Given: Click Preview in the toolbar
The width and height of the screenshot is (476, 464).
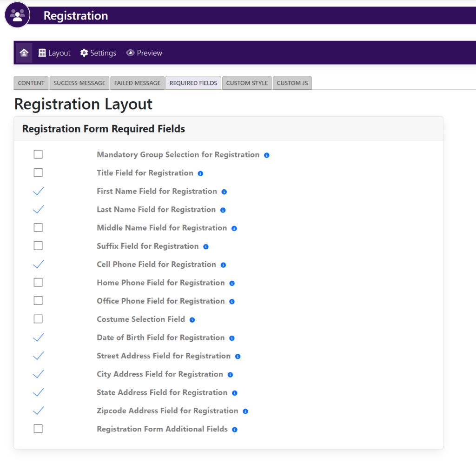Looking at the screenshot, I should (x=144, y=53).
